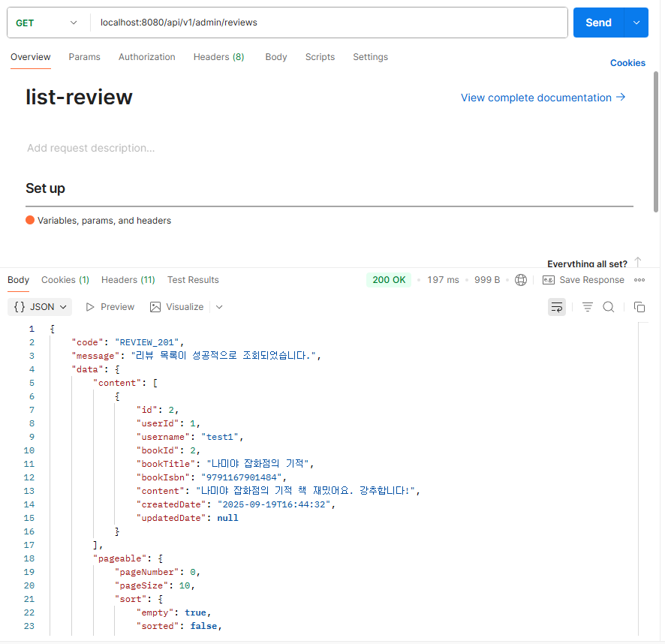Click the "bookTitle" key
665x644 pixels.
[x=166, y=464]
